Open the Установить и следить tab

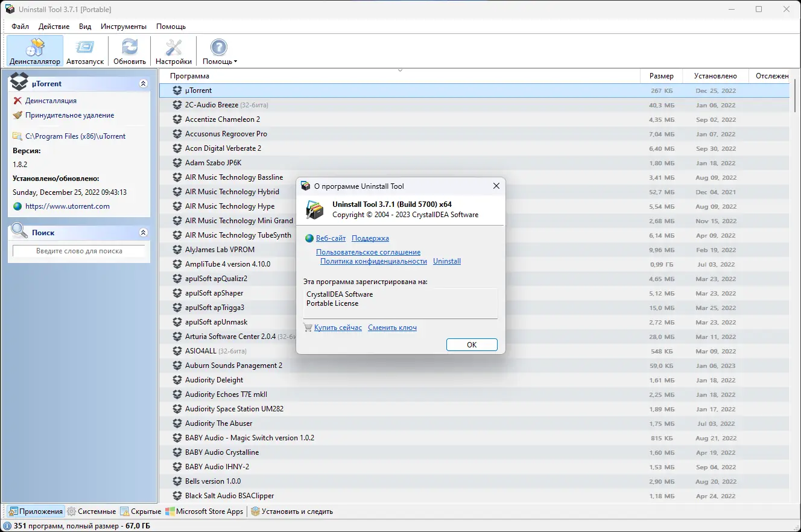(x=292, y=511)
